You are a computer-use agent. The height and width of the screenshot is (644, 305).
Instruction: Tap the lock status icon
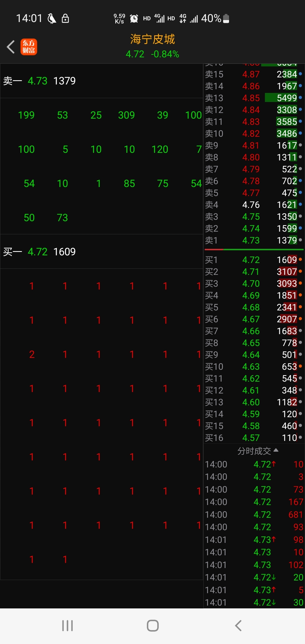(x=65, y=18)
